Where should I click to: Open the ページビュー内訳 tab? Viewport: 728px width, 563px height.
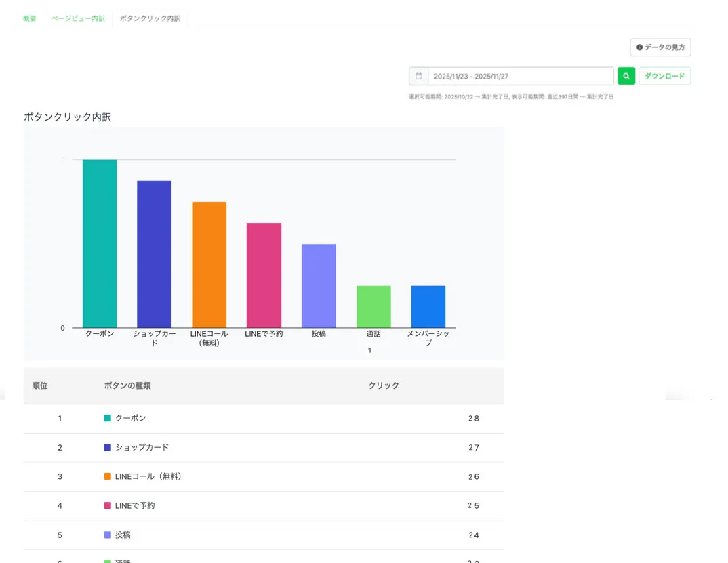pyautogui.click(x=78, y=18)
